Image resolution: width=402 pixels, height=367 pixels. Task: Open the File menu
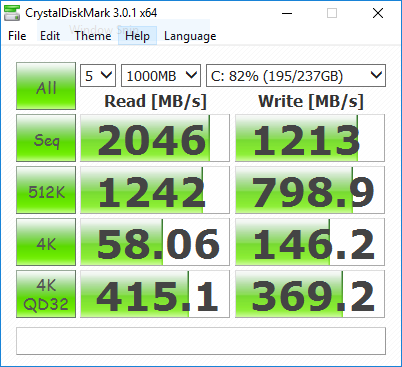(17, 36)
